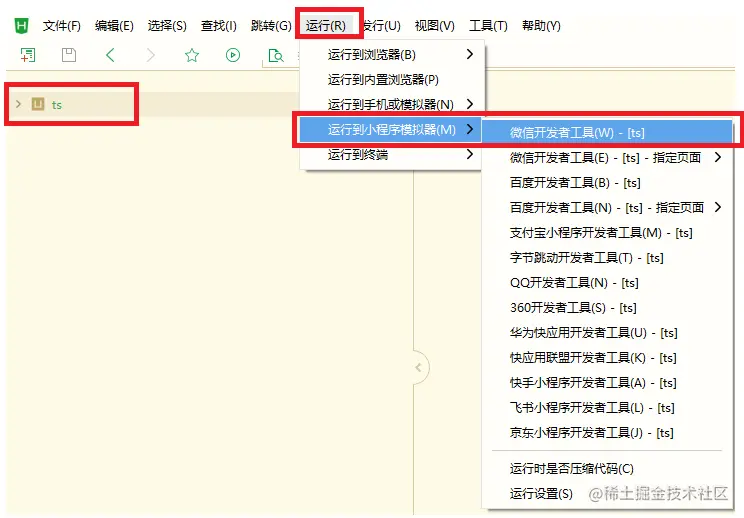Select 快手小程序开发者工具(A)
Viewport: 744px width, 518px height.
click(607, 382)
